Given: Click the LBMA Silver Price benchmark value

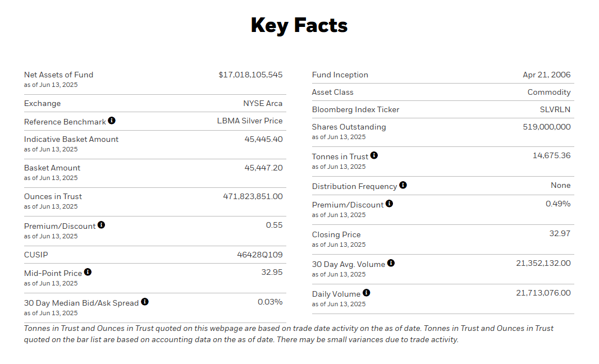Looking at the screenshot, I should point(250,121).
